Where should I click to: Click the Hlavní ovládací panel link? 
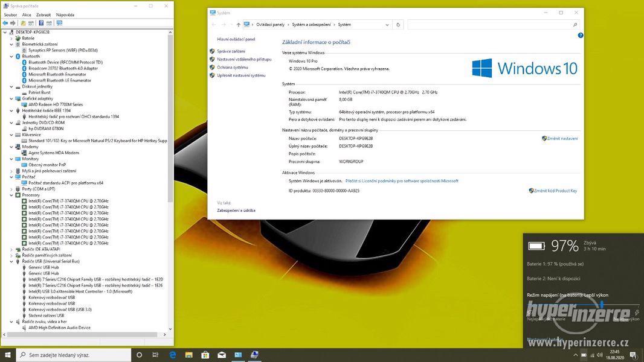[236, 39]
